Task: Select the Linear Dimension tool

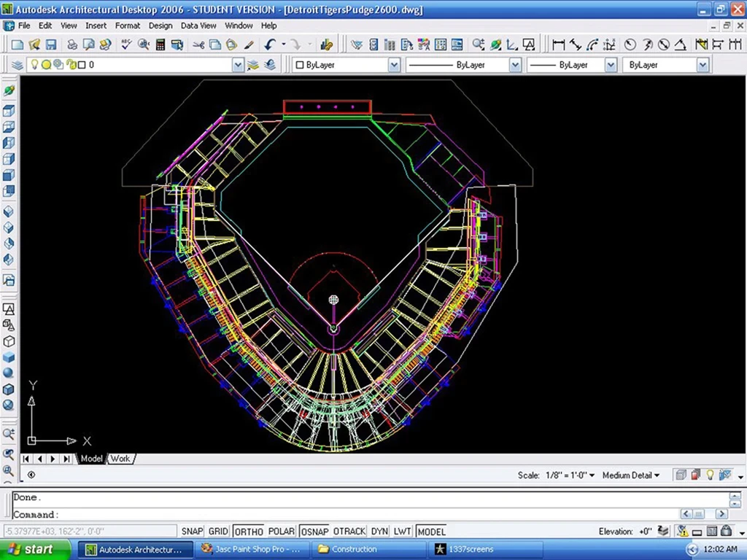Action: pos(559,45)
